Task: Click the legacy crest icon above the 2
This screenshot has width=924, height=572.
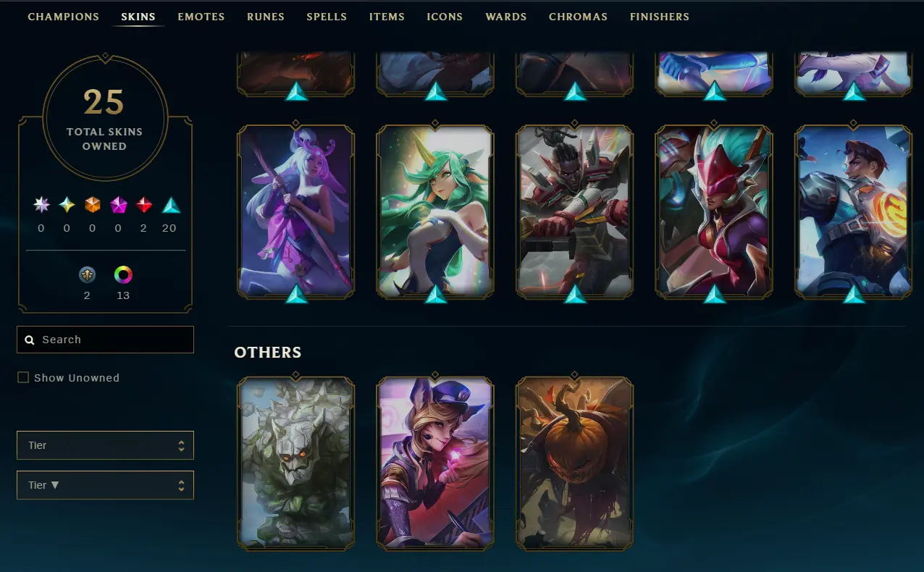Action: point(87,275)
